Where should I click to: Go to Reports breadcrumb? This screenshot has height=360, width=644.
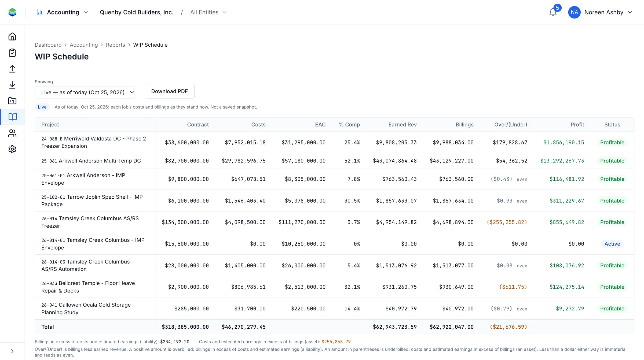[x=115, y=45]
